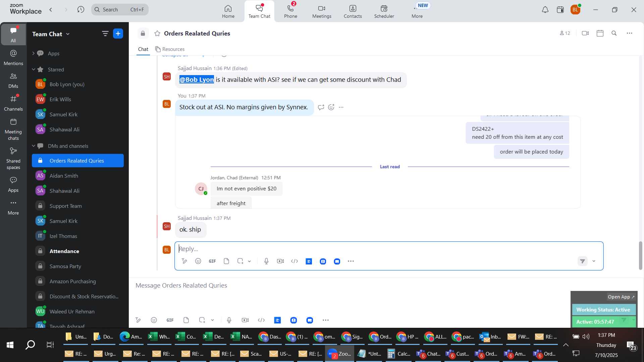Screen dimensions: 644x362
Task: Attach a file in the reply box
Action: pos(226,261)
